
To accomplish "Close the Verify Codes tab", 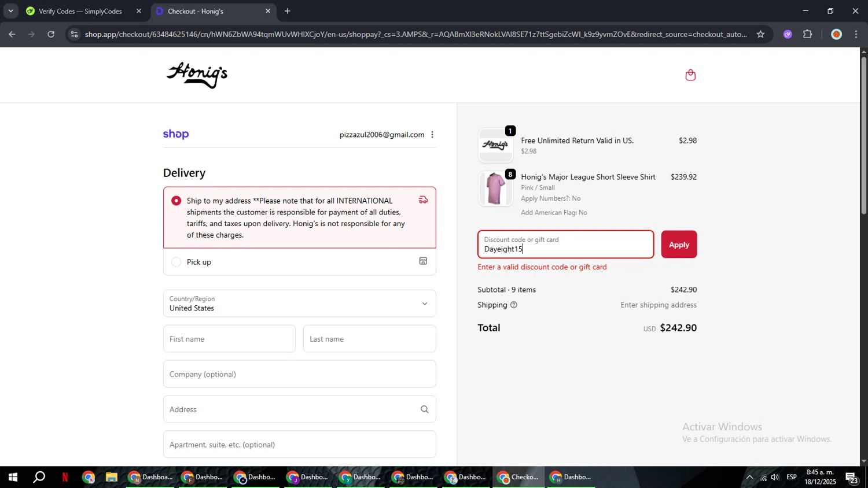I will [138, 11].
